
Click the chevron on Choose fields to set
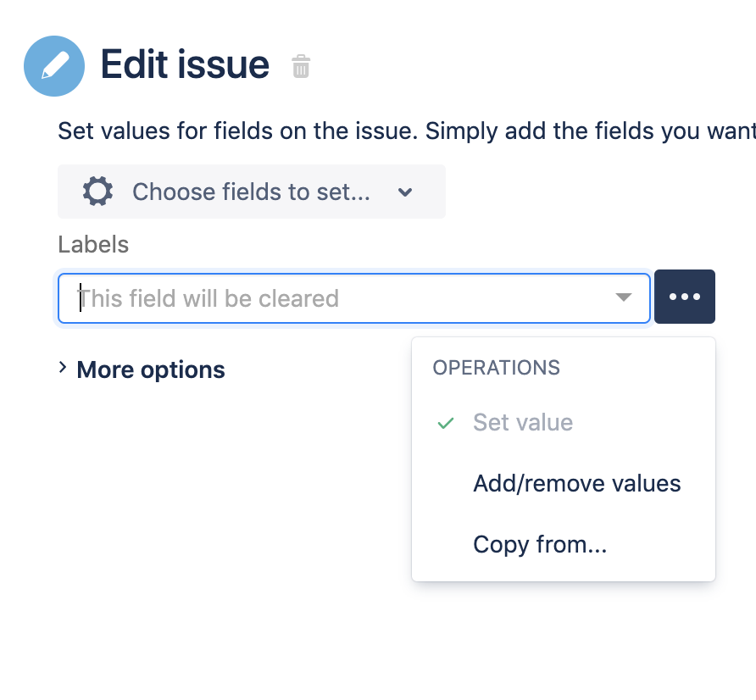coord(405,192)
